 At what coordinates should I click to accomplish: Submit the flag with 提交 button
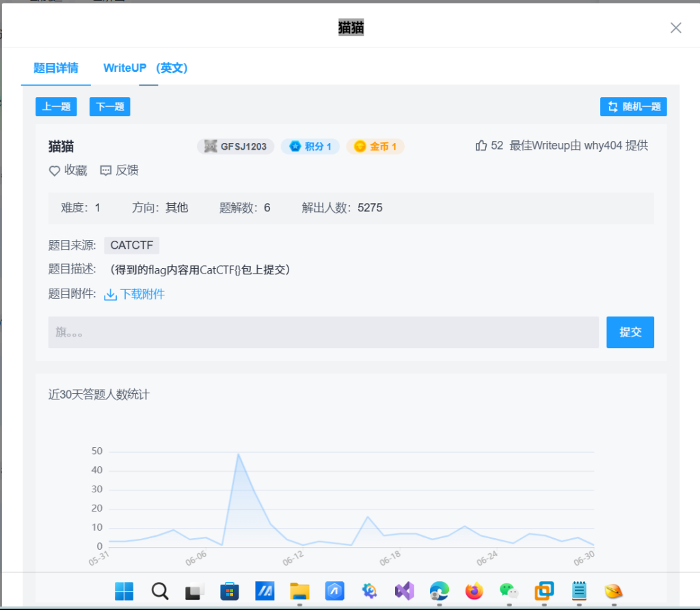click(x=630, y=332)
